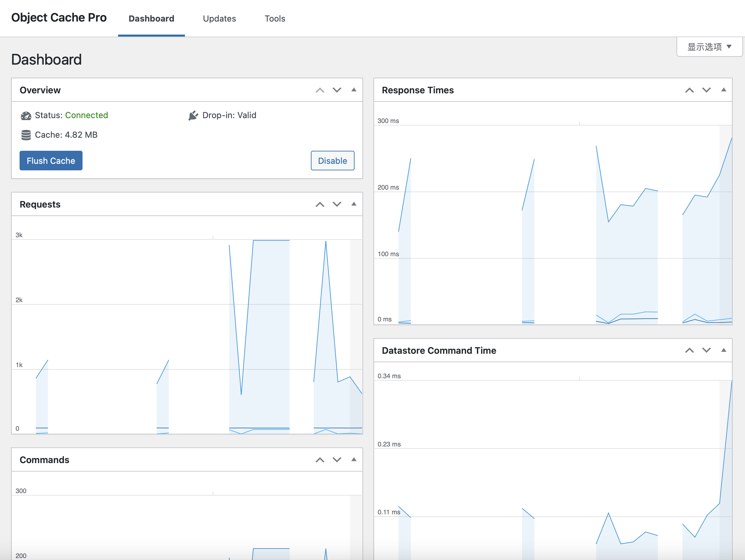Viewport: 745px width, 560px height.
Task: Select the Dashboard tab
Action: click(151, 19)
